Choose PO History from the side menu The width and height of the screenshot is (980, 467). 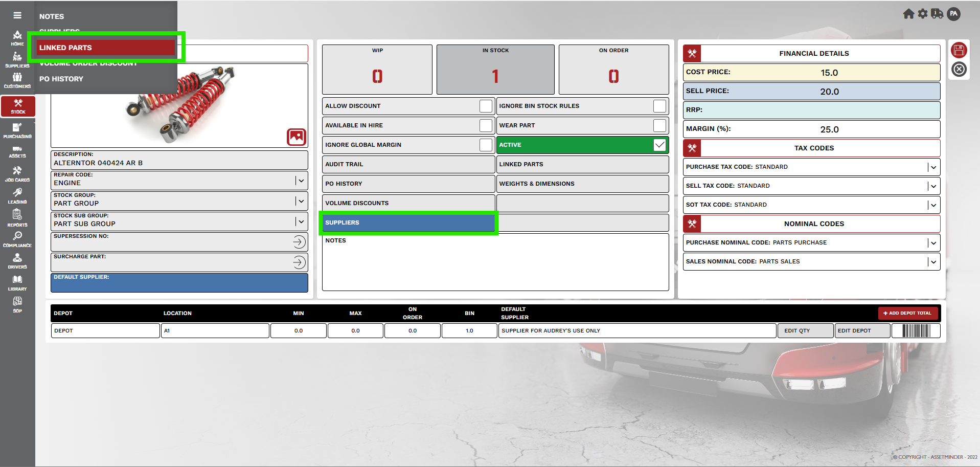pos(61,79)
